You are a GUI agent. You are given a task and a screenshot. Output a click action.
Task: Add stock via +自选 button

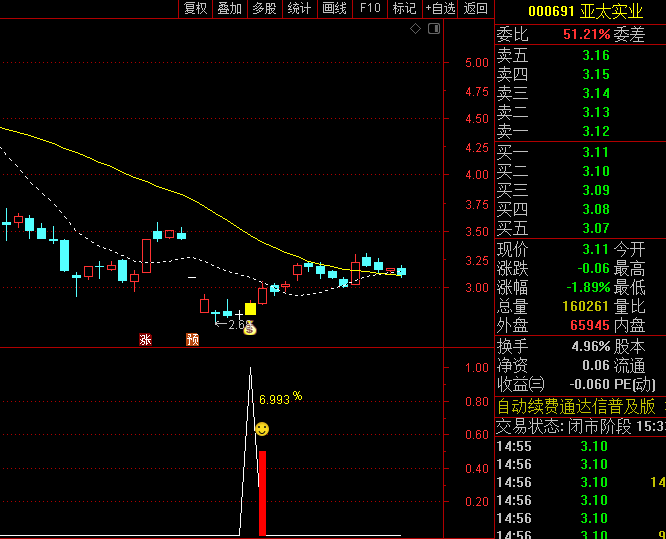pyautogui.click(x=440, y=8)
